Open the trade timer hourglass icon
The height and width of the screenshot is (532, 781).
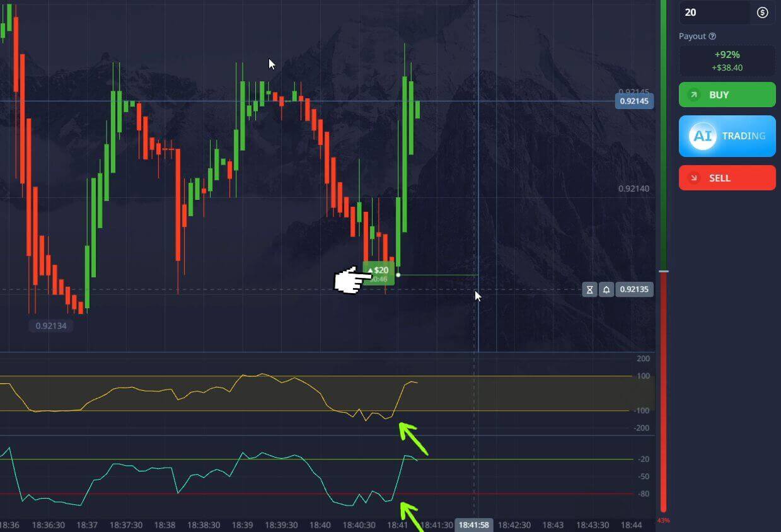pyautogui.click(x=589, y=289)
